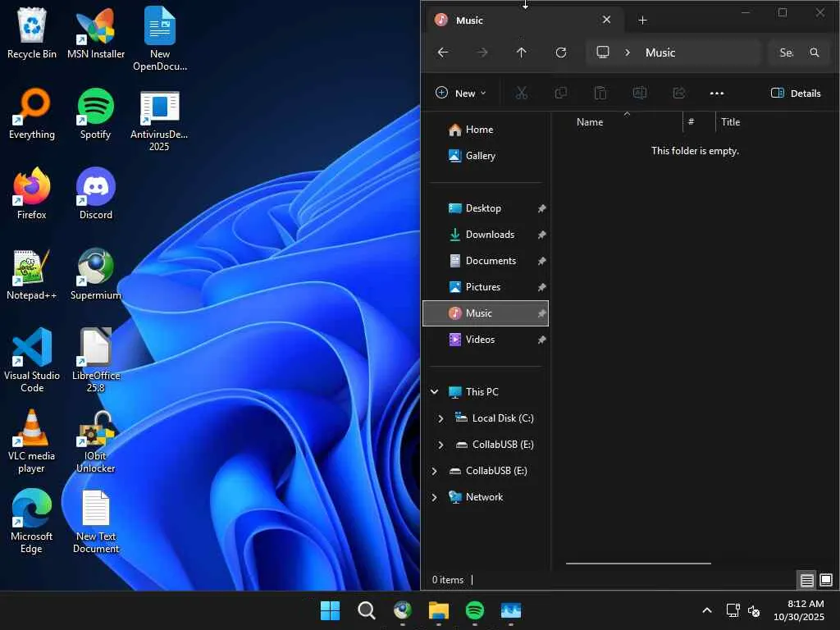
Task: Click the Copy toolbar icon
Action: 561,94
